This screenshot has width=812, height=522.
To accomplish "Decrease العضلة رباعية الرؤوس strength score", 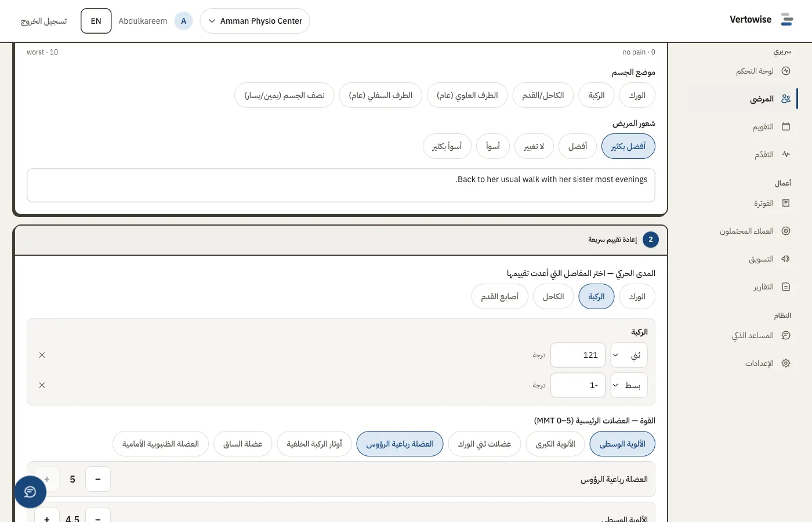I will pyautogui.click(x=98, y=479).
